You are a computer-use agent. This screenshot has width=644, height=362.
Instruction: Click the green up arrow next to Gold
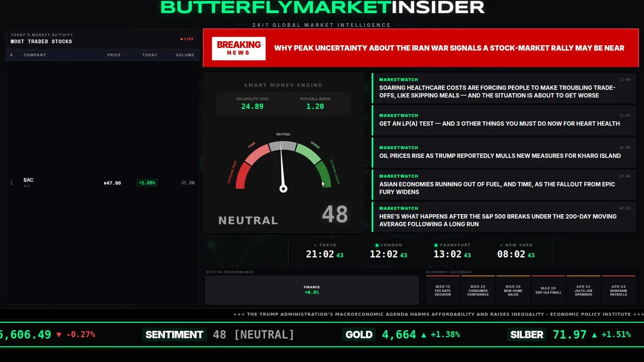423,334
